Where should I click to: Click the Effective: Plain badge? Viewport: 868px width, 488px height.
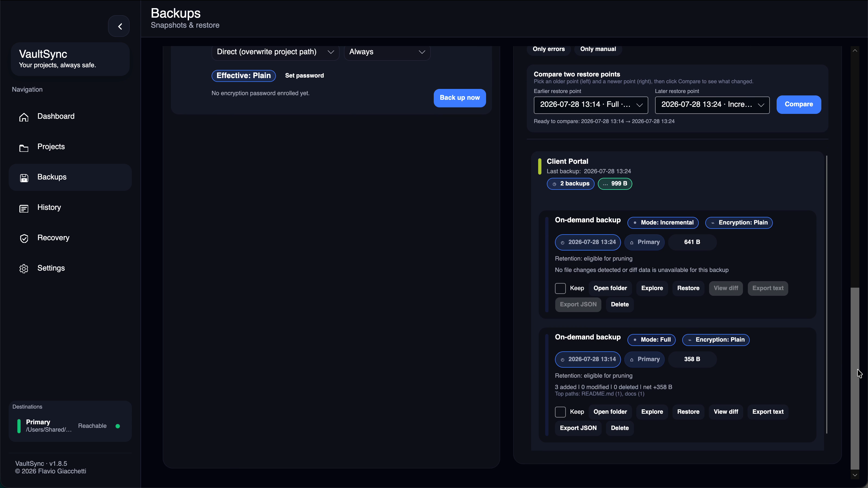[243, 76]
